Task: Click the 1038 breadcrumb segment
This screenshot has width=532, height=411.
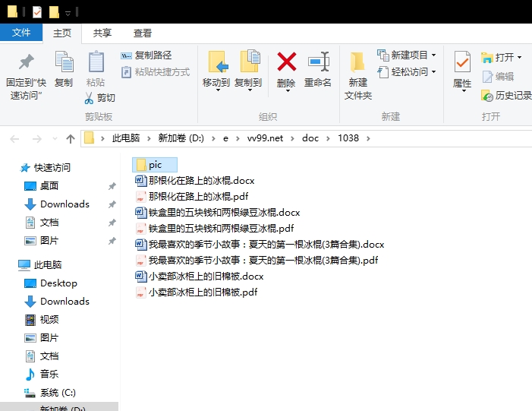Action: click(x=348, y=138)
